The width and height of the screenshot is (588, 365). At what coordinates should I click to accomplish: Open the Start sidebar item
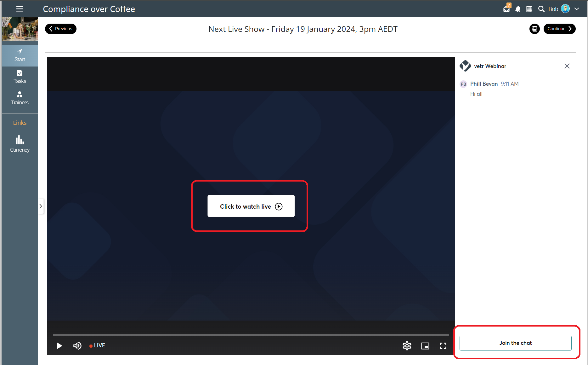20,55
